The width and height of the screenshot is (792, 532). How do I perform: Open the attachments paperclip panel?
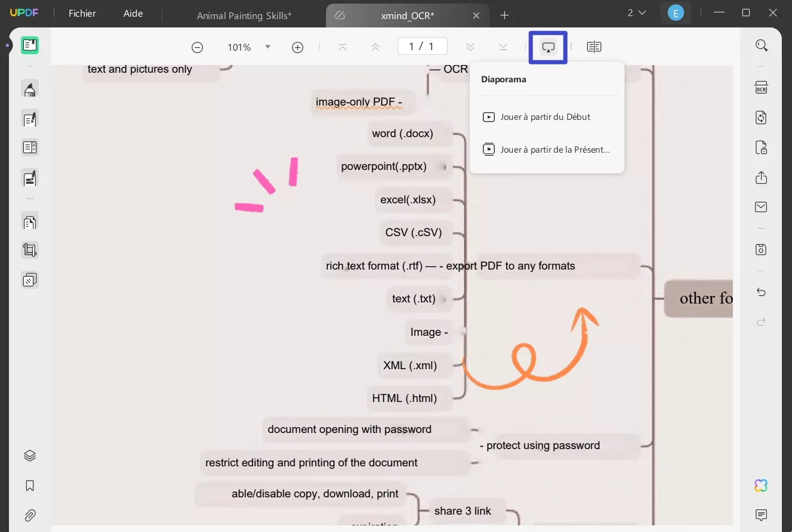30,515
